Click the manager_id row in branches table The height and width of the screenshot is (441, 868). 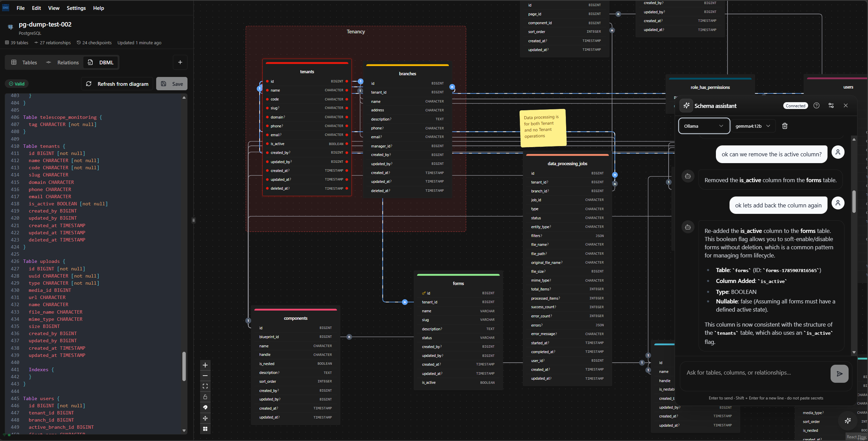point(408,146)
